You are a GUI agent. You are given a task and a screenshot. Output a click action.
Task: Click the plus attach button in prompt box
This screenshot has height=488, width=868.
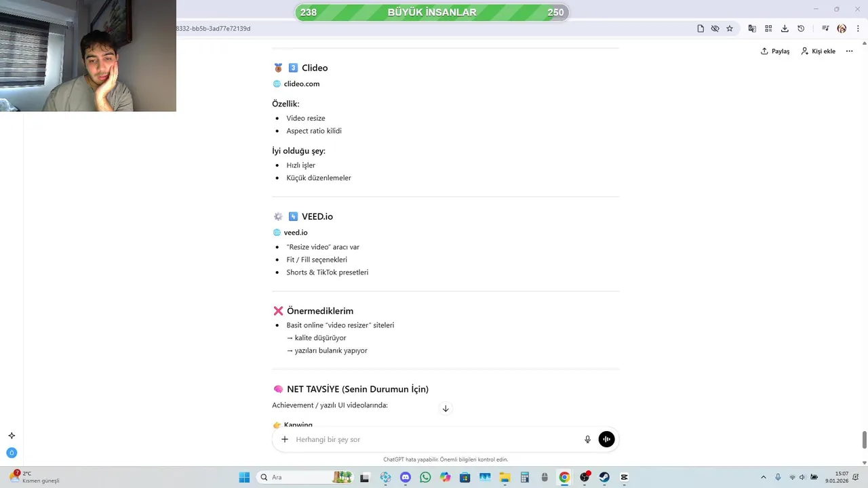pos(285,439)
